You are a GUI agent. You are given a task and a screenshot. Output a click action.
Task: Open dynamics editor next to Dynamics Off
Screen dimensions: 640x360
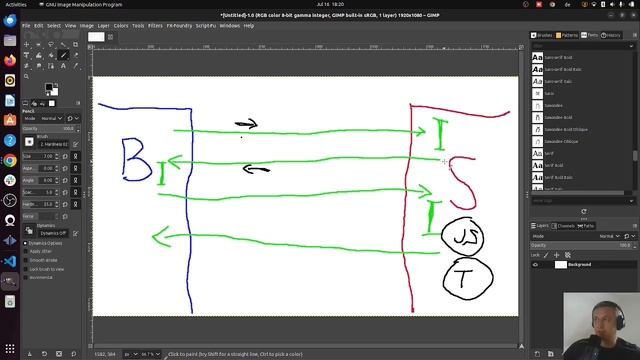76,233
